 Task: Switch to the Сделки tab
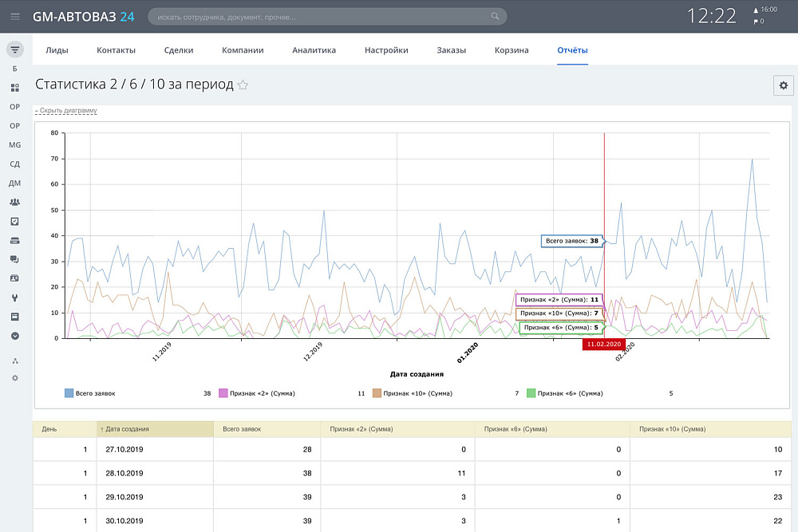[x=179, y=49]
